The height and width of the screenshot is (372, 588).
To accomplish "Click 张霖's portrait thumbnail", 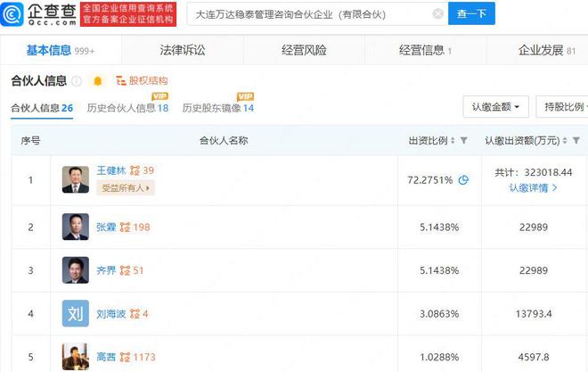I will 76,227.
